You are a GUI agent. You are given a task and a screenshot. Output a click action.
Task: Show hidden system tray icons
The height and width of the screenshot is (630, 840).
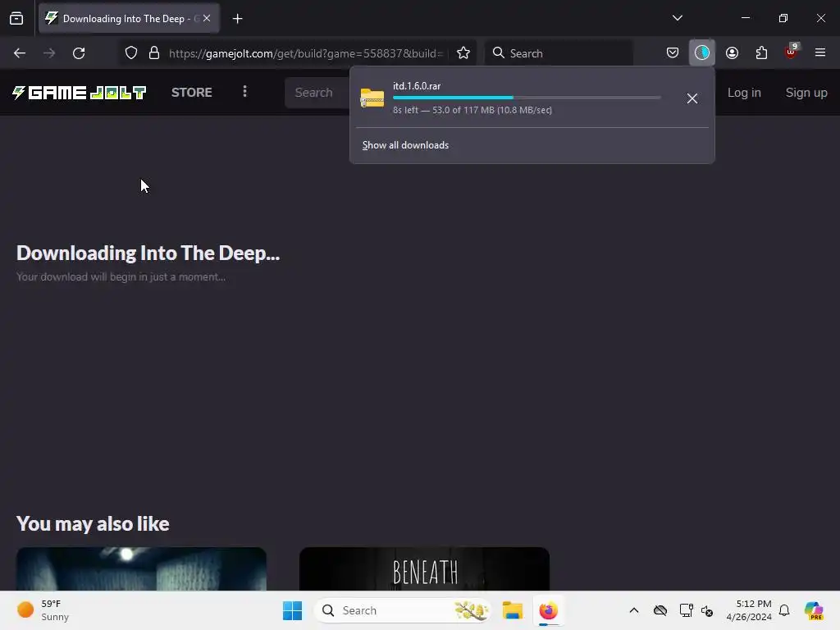click(x=634, y=610)
